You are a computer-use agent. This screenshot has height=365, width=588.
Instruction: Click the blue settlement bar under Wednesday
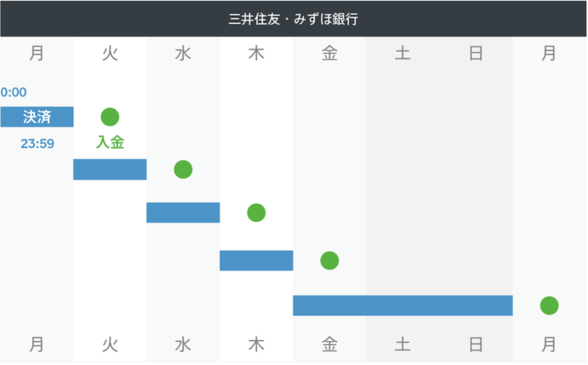click(x=183, y=213)
